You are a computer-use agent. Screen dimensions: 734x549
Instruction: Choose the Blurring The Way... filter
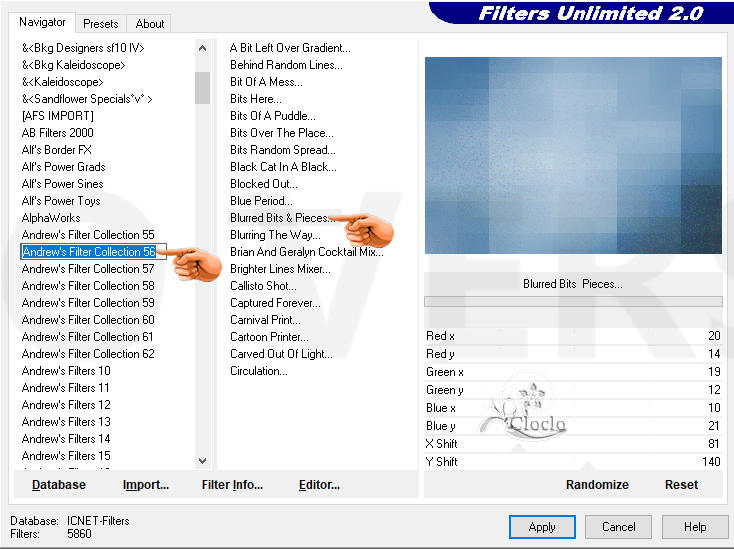[x=275, y=234]
